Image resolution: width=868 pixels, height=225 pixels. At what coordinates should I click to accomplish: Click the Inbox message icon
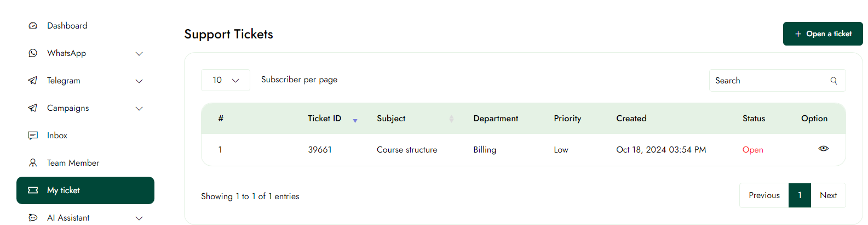tap(33, 136)
